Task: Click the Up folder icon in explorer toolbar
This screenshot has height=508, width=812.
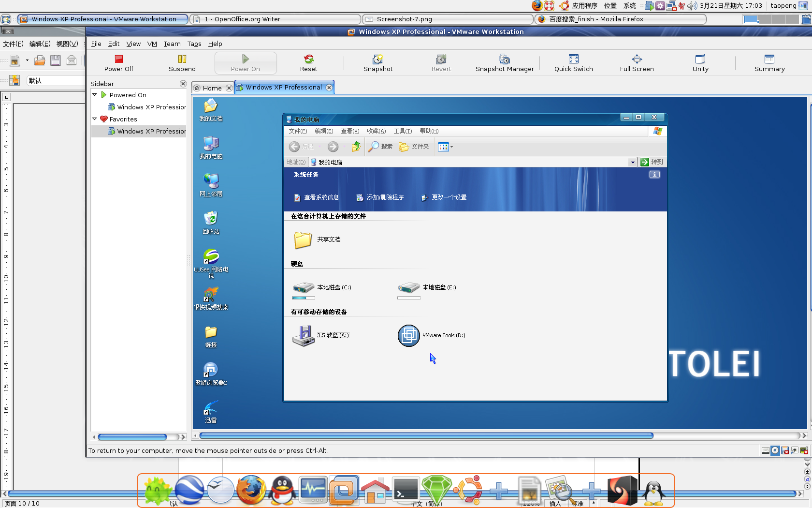Action: pyautogui.click(x=356, y=147)
